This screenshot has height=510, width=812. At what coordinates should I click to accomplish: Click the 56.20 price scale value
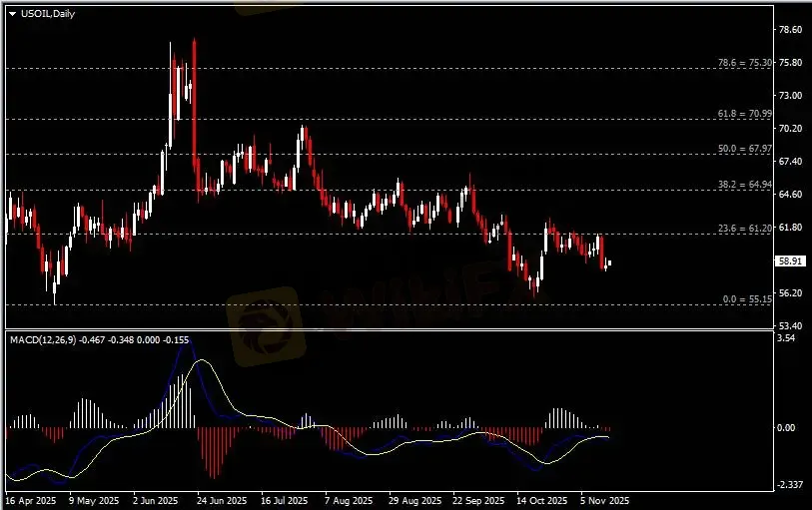[x=790, y=293]
